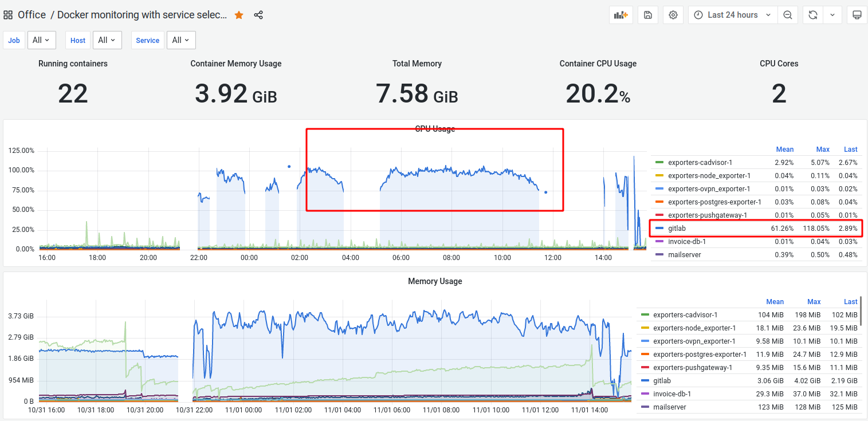Sort CPU legend by Mean column
Image resolution: width=868 pixels, height=421 pixels.
[785, 149]
